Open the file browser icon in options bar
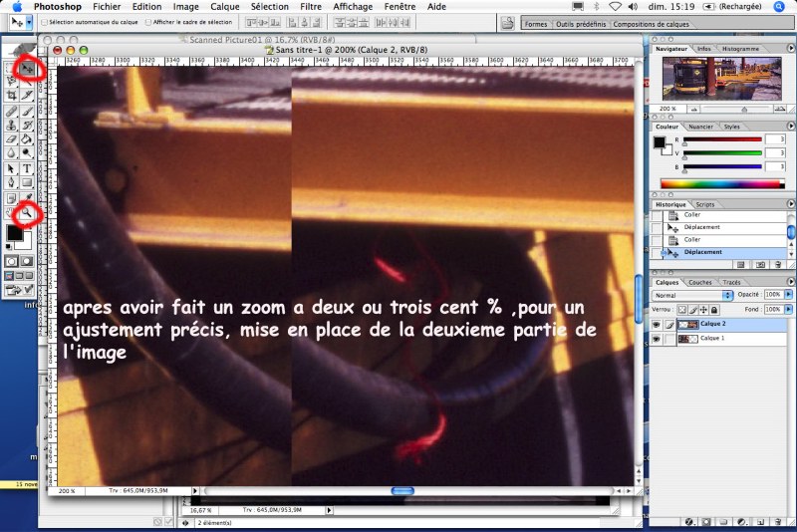Image resolution: width=797 pixels, height=532 pixels. click(x=507, y=23)
